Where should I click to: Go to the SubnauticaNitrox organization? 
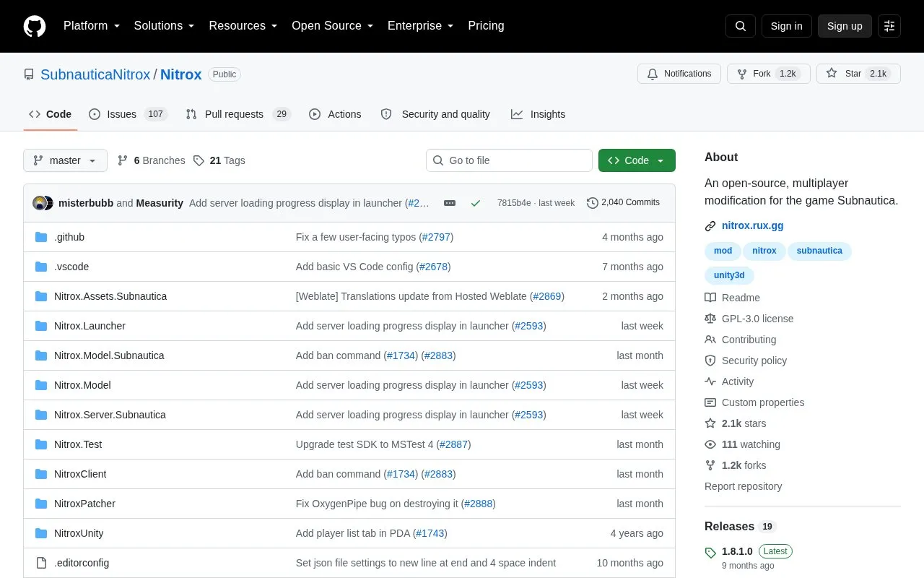tap(95, 74)
